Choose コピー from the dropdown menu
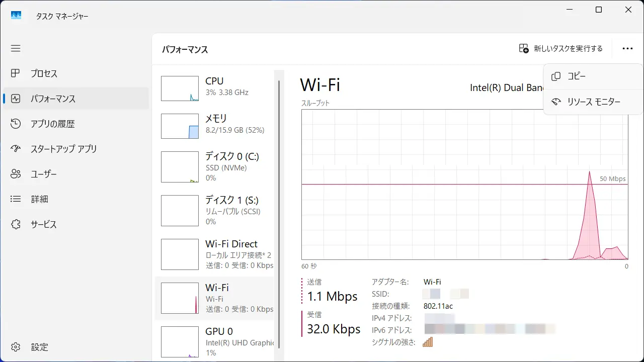This screenshot has width=644, height=362. point(576,76)
